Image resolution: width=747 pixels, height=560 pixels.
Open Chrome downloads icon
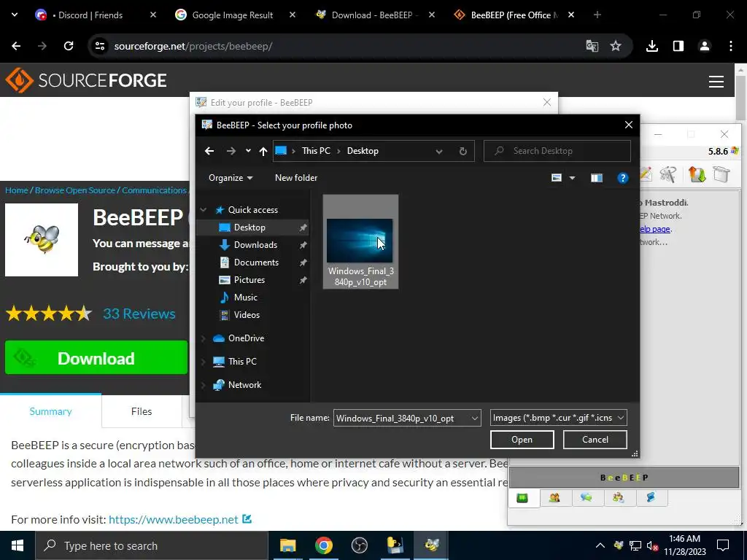tap(651, 46)
